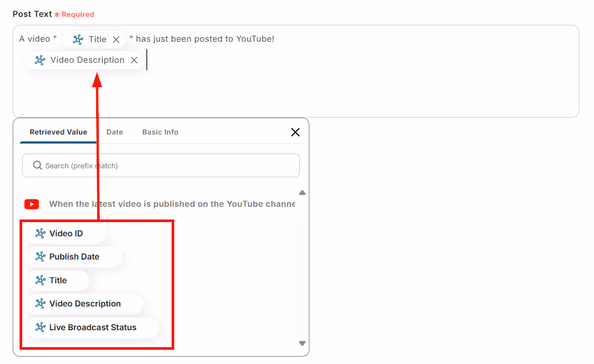Viewport: 594px width, 364px height.
Task: Close the retrieved value picker panel
Action: click(x=295, y=132)
